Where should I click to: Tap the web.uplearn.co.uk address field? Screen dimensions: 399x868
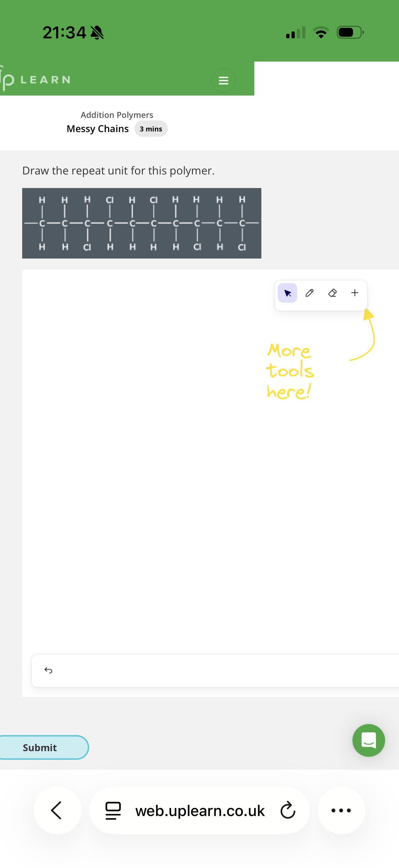click(x=200, y=810)
